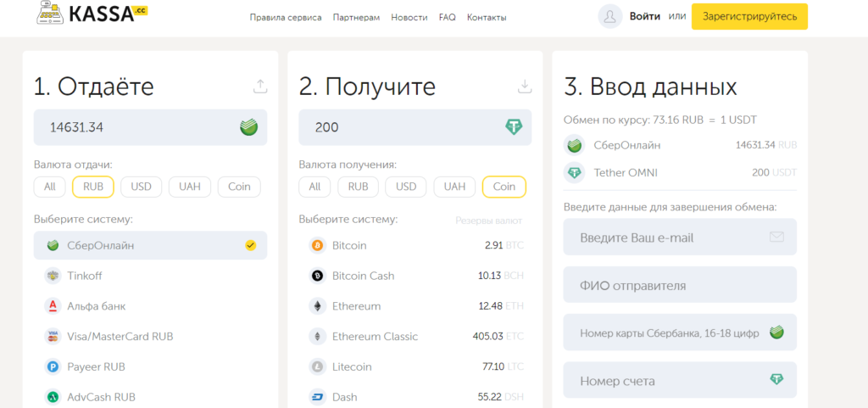Image resolution: width=868 pixels, height=408 pixels.
Task: Click Sberbank icon in card number field
Action: tap(776, 333)
